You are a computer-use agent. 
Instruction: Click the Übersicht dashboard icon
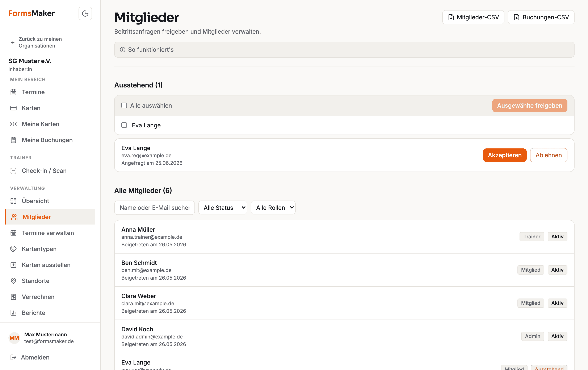pos(13,201)
